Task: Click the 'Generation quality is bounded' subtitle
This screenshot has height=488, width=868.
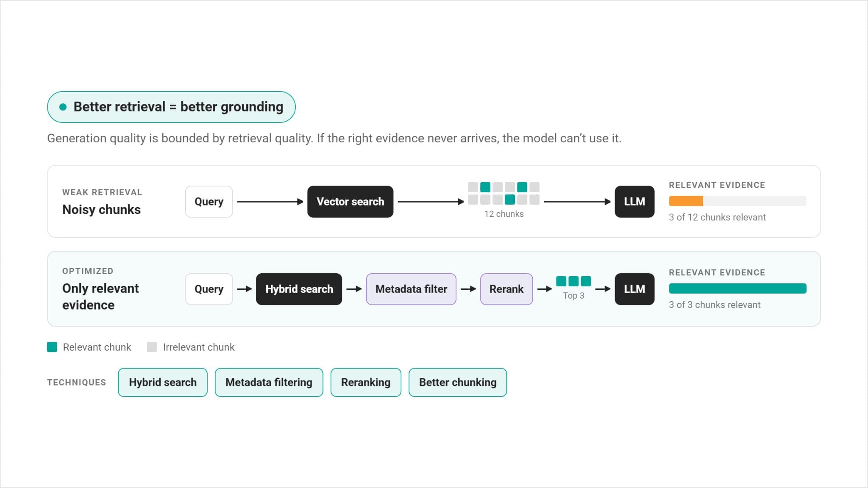Action: (x=334, y=139)
